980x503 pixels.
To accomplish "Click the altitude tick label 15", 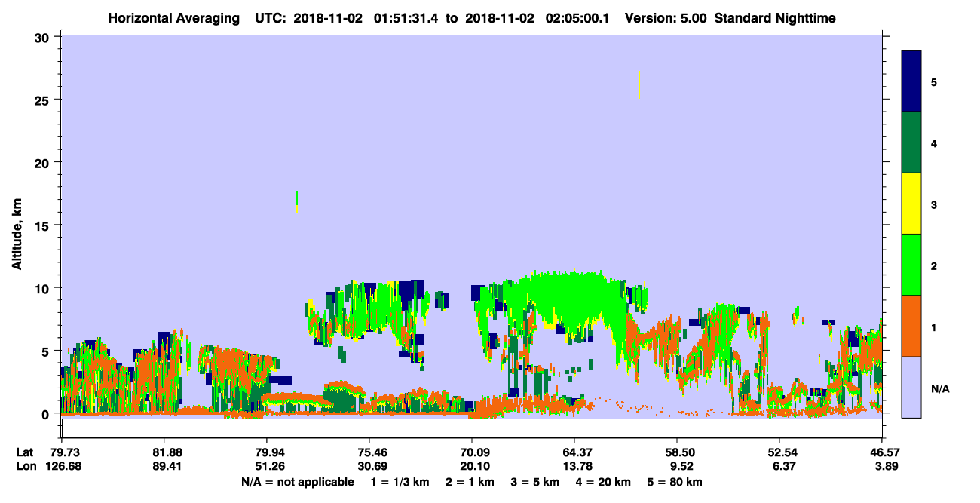I will point(43,225).
